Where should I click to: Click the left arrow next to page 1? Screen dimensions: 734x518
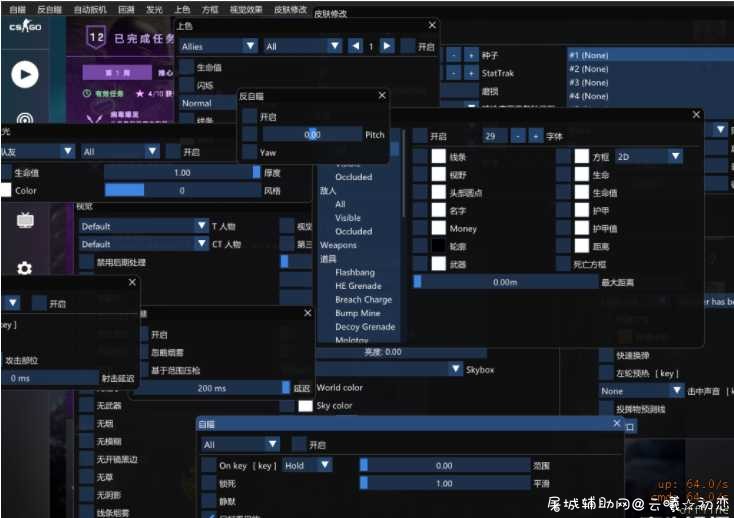click(x=355, y=46)
